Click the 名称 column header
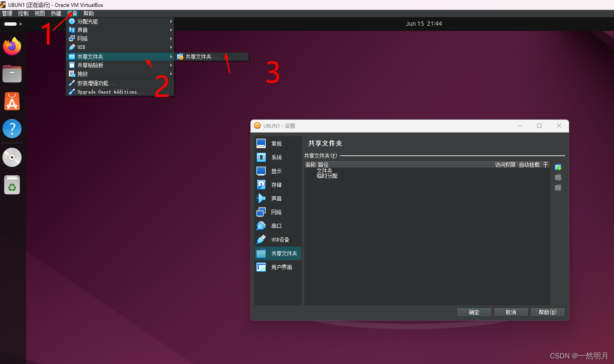 (311, 165)
